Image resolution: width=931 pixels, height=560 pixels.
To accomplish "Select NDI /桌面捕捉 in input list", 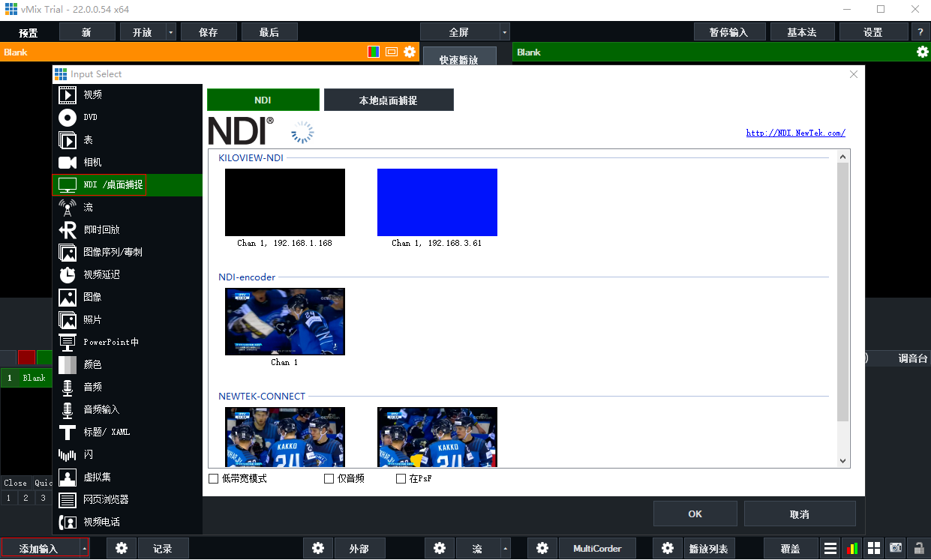I will (128, 184).
